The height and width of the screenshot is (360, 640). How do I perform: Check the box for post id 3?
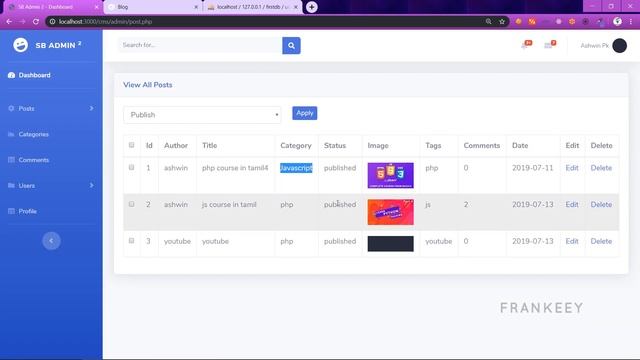(131, 241)
